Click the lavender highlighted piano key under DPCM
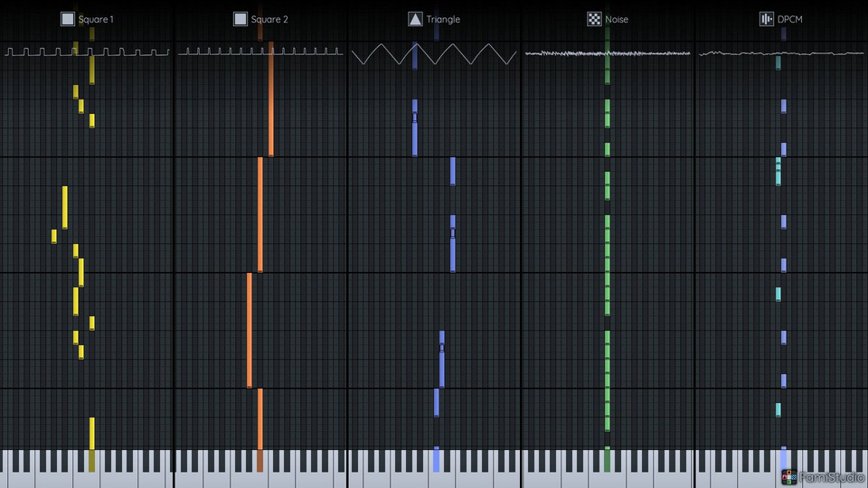 click(783, 460)
